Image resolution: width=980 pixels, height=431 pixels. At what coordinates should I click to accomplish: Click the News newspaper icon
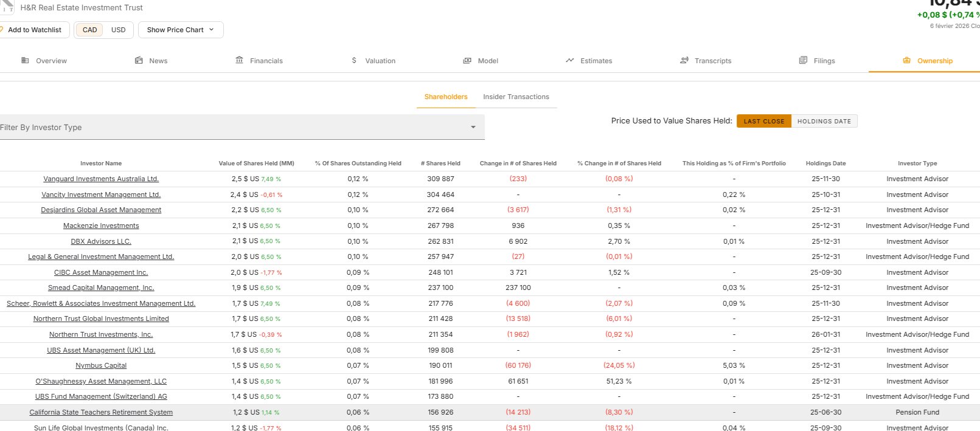click(139, 61)
